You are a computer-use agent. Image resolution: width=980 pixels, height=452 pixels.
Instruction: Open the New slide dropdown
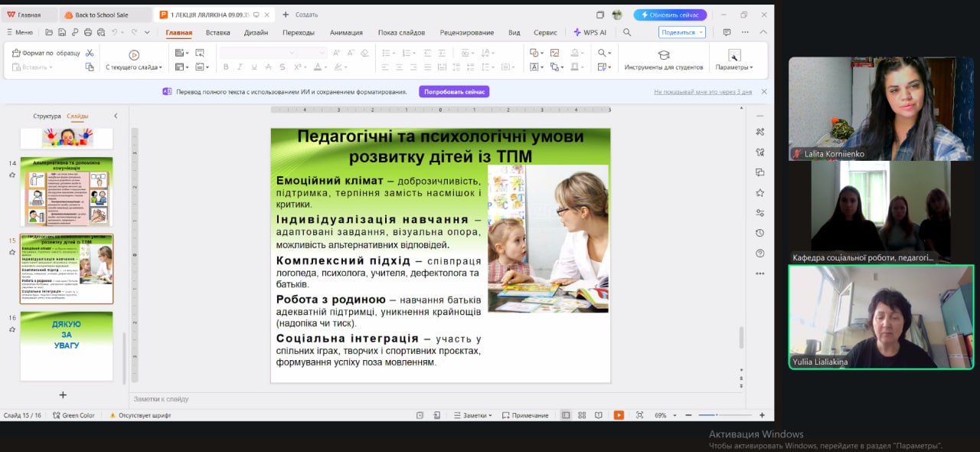pos(181,53)
